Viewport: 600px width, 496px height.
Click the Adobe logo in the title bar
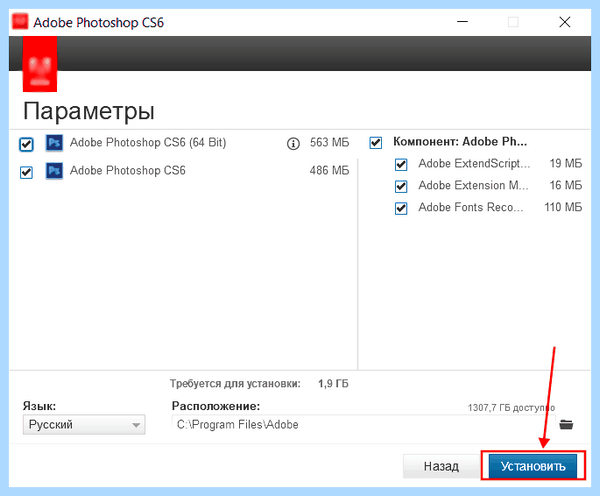(20, 22)
